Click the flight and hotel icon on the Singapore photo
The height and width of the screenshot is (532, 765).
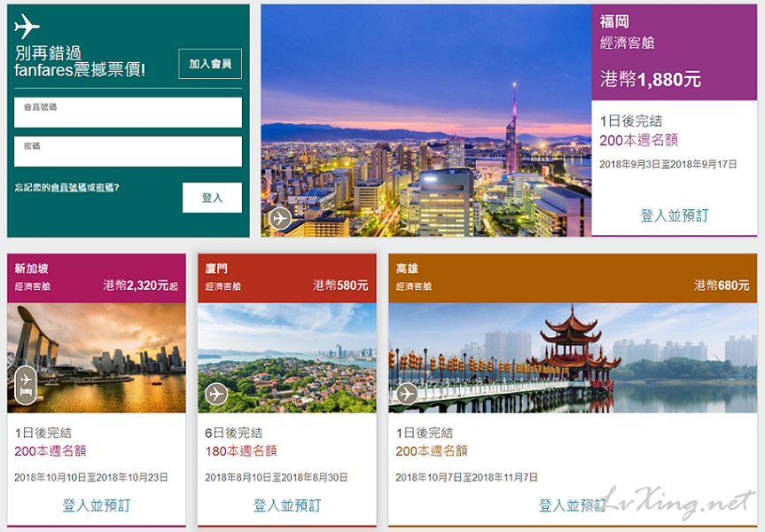[26, 386]
